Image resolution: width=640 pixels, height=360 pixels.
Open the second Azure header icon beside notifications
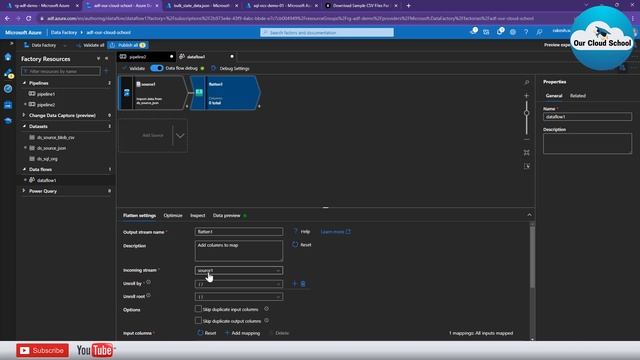pos(486,32)
